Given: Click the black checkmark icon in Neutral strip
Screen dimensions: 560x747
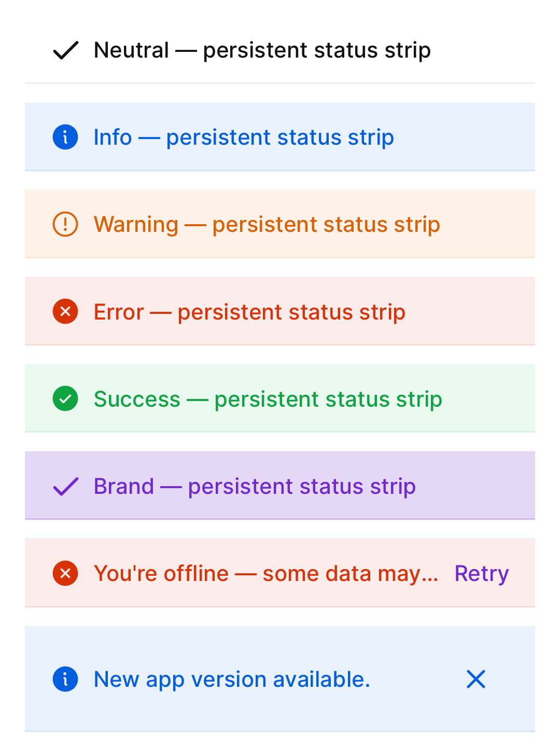Looking at the screenshot, I should click(65, 50).
